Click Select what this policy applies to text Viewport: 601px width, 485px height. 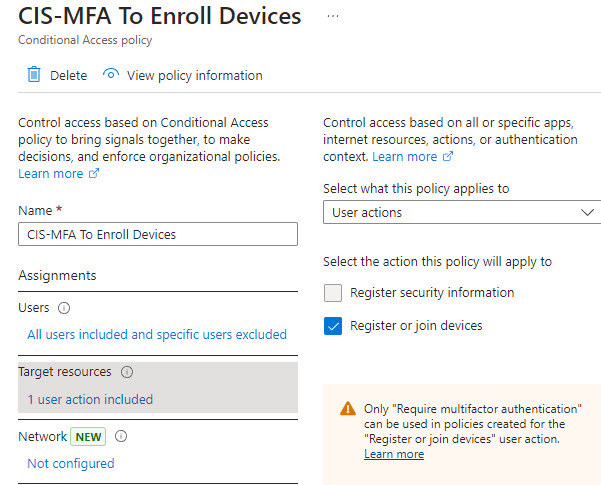pyautogui.click(x=416, y=189)
